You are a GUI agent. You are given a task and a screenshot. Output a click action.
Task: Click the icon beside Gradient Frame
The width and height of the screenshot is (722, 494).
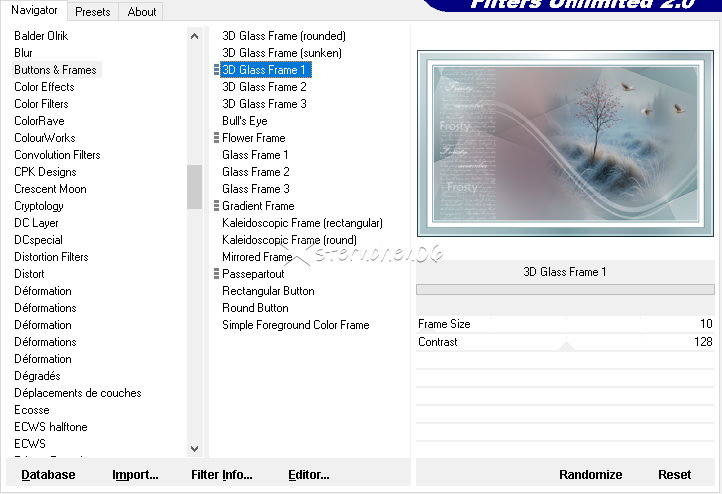point(217,206)
